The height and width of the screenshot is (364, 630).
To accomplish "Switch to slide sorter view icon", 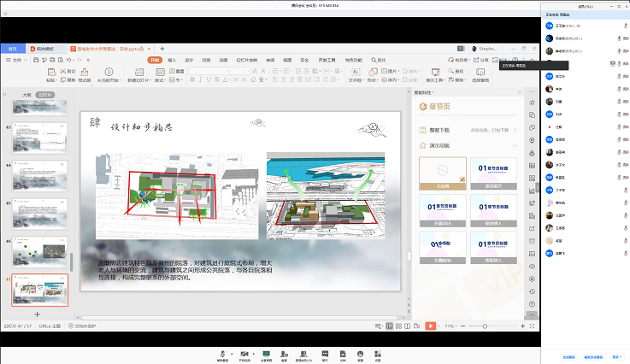I will click(399, 326).
